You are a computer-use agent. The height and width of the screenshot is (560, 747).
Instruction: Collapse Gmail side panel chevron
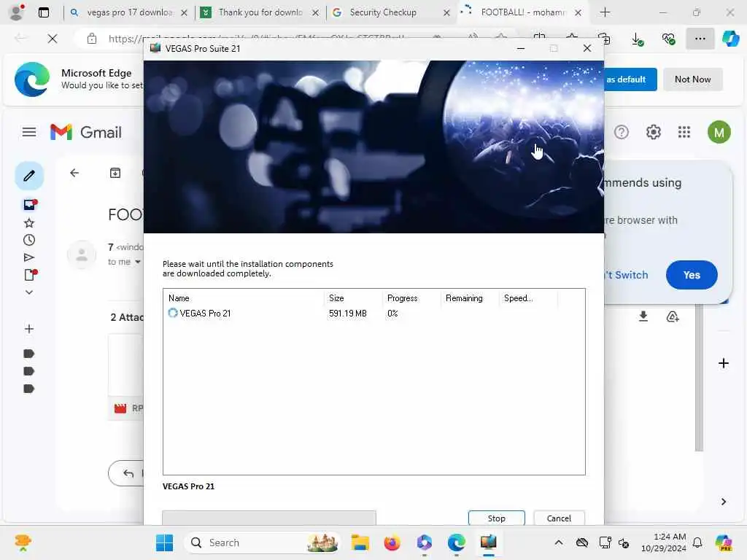(723, 502)
